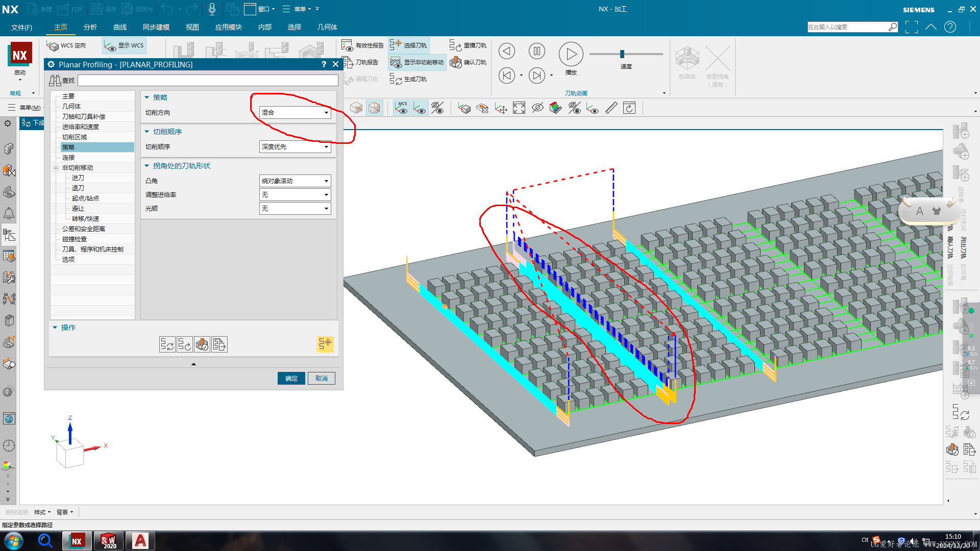Open the 曲线 ribbon tab
Image resolution: width=980 pixels, height=551 pixels.
[120, 27]
